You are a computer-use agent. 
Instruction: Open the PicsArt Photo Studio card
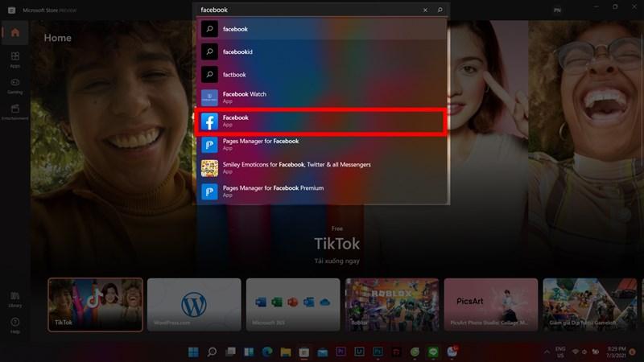(491, 305)
